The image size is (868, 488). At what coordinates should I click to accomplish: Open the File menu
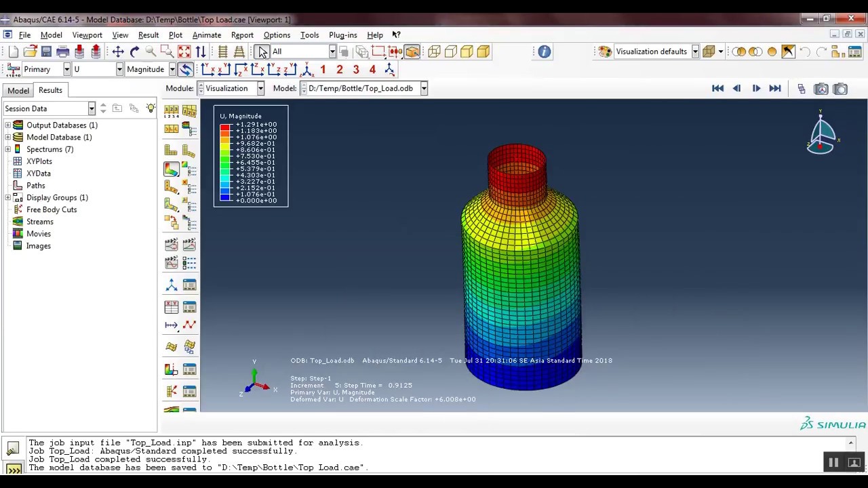coord(24,35)
